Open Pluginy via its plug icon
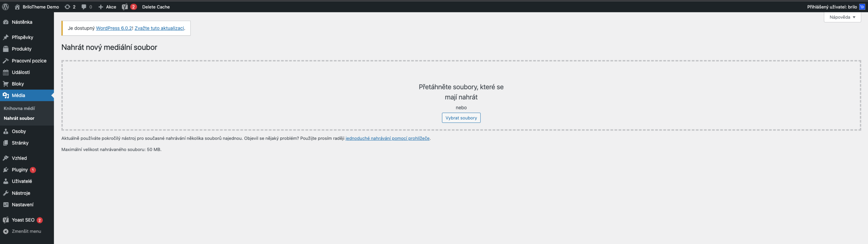This screenshot has height=244, width=868. [x=6, y=170]
